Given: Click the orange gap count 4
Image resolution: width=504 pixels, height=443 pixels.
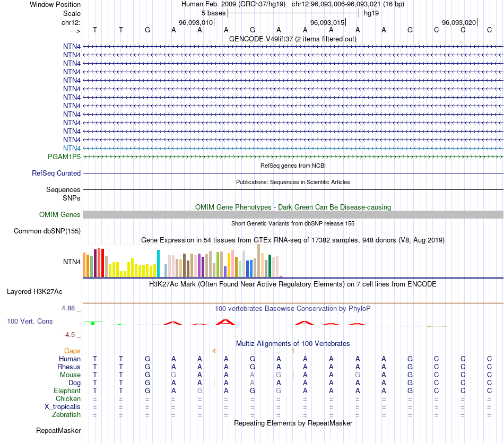Looking at the screenshot, I should point(214,351).
